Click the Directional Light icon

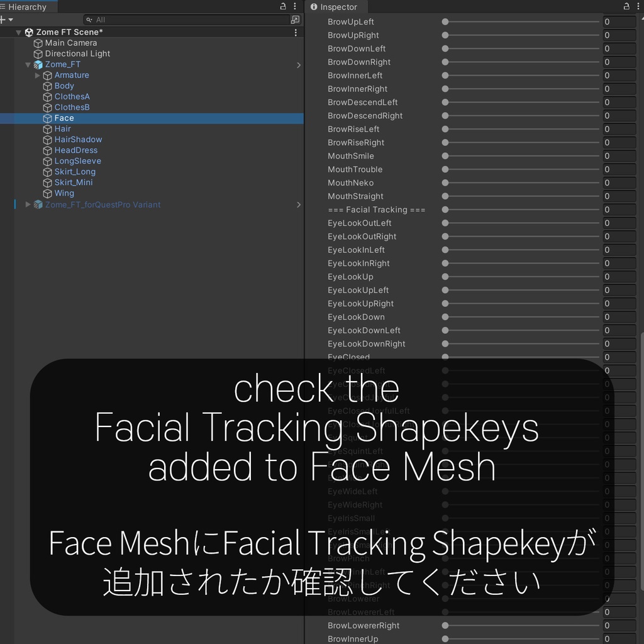pyautogui.click(x=38, y=53)
